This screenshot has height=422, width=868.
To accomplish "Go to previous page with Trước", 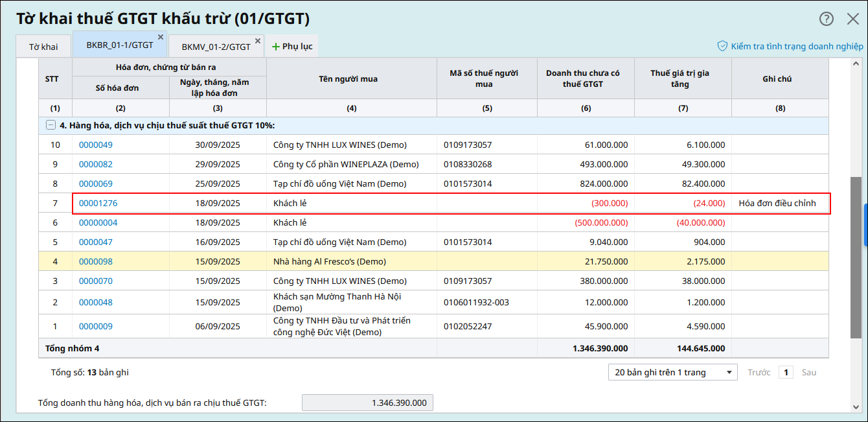I will click(759, 372).
